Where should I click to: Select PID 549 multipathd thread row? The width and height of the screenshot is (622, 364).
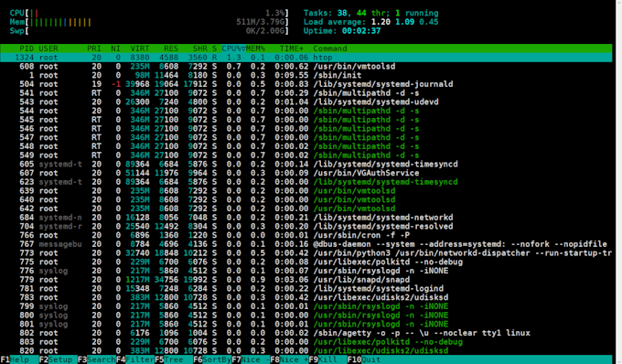tap(306, 155)
